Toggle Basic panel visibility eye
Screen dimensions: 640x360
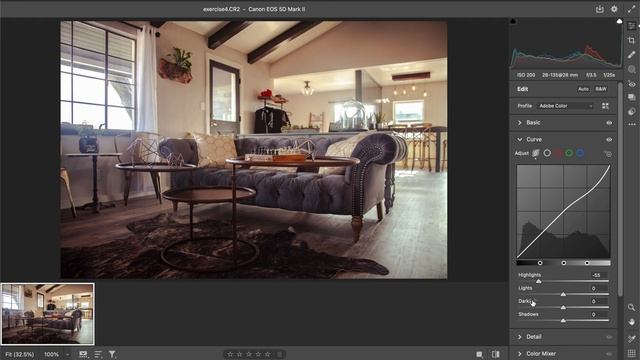pos(609,123)
